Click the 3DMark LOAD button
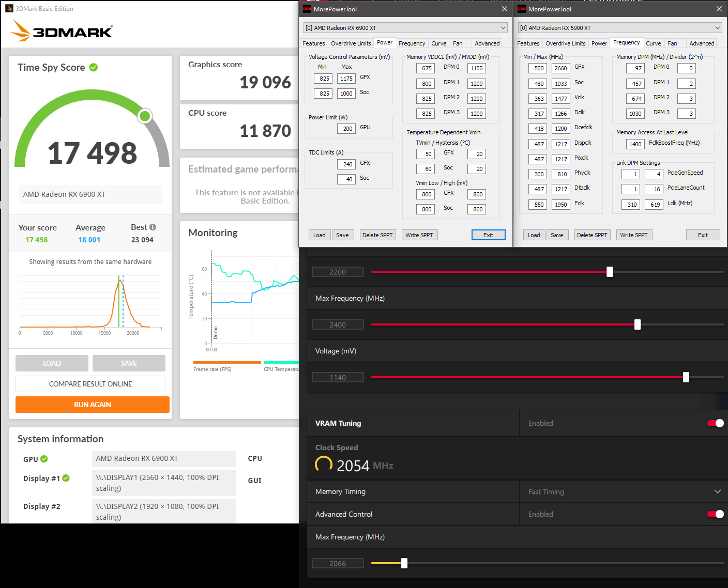This screenshot has height=588, width=728. coord(52,363)
